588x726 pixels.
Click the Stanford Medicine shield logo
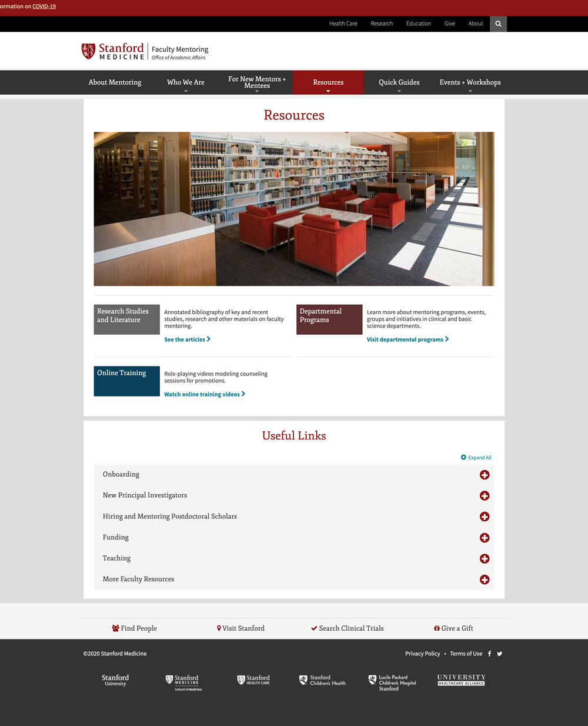(88, 51)
